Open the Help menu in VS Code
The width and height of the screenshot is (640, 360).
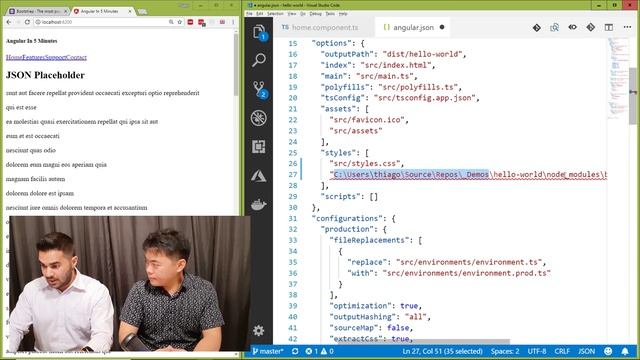343,14
